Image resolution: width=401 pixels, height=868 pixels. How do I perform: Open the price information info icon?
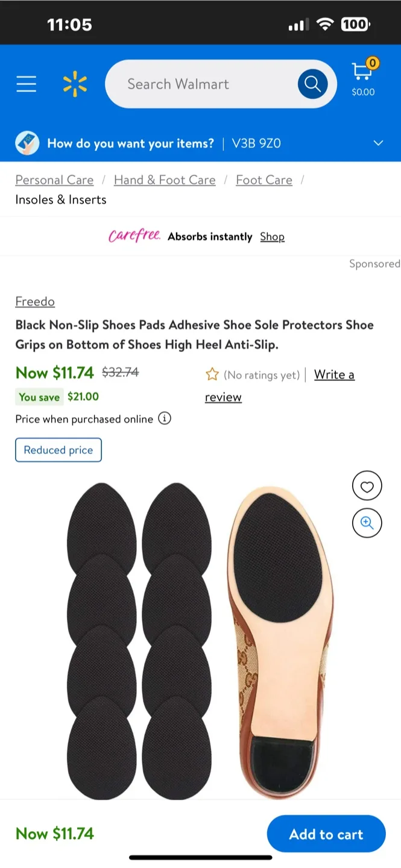click(x=164, y=418)
